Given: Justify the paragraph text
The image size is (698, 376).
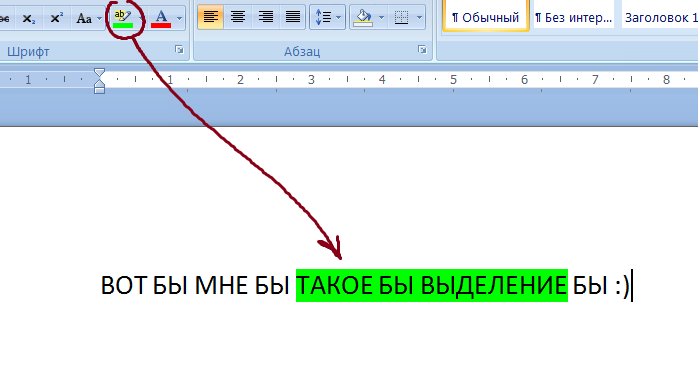Looking at the screenshot, I should tap(292, 17).
